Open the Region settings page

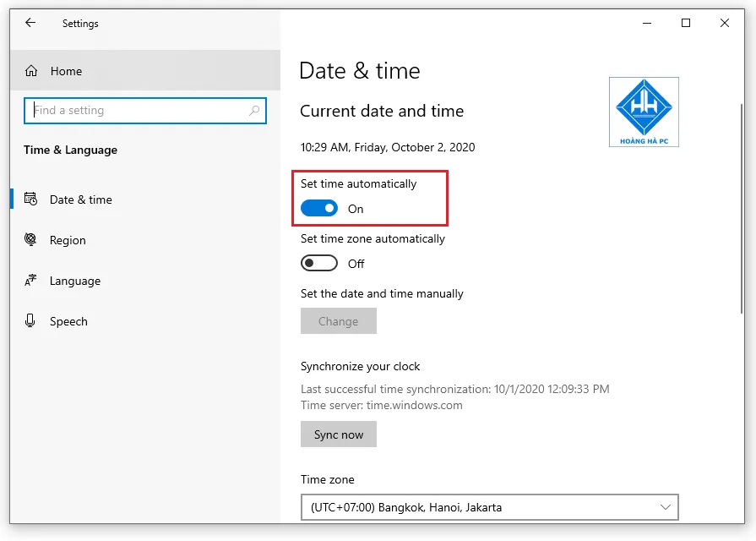tap(68, 240)
